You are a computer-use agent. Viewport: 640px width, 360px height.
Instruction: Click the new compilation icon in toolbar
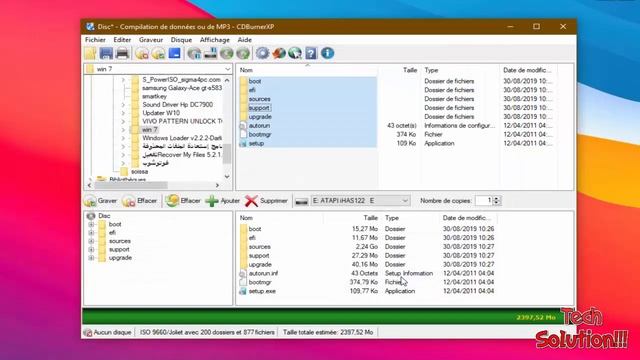coord(90,53)
